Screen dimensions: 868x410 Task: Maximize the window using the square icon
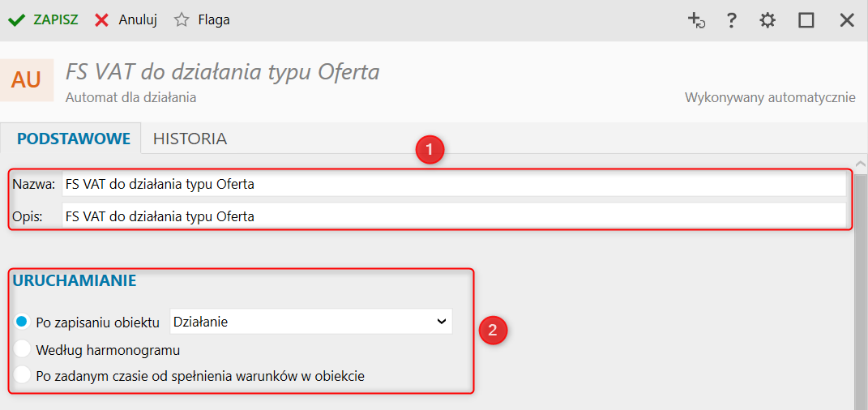[x=806, y=20]
